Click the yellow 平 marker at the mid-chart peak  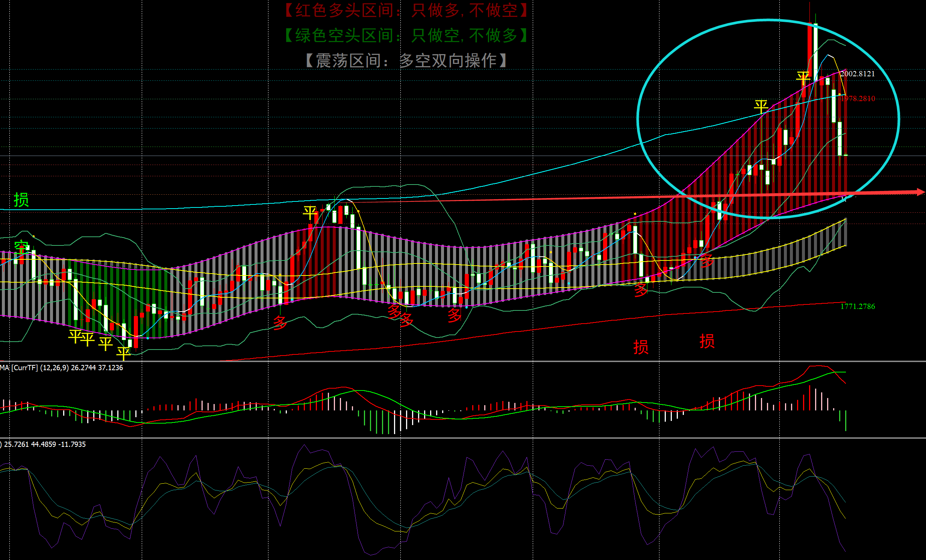coord(310,213)
